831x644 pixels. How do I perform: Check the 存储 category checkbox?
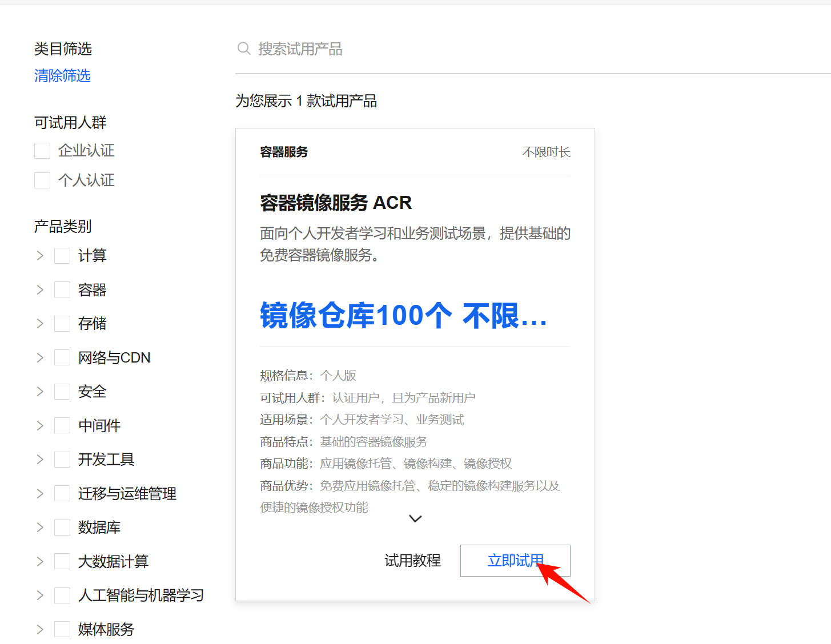pyautogui.click(x=62, y=323)
